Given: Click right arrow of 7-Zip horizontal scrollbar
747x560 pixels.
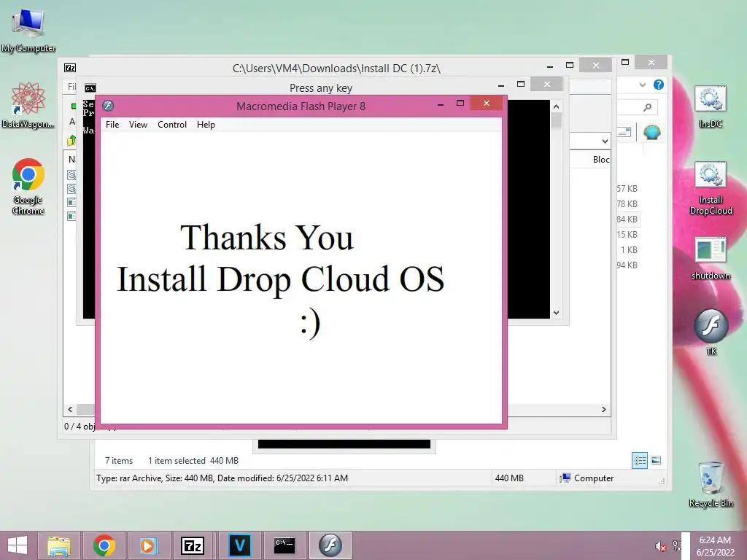Looking at the screenshot, I should coord(603,410).
